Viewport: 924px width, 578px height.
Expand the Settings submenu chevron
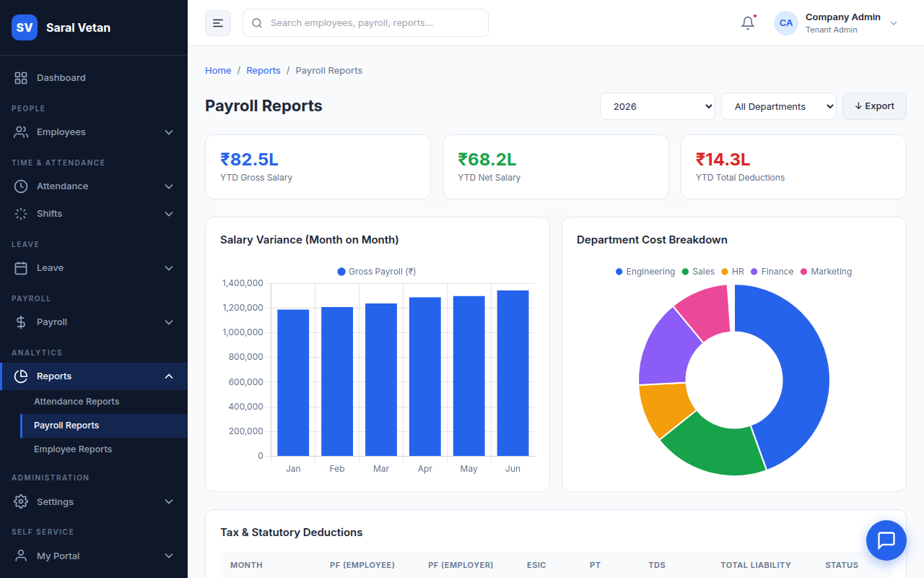(169, 501)
